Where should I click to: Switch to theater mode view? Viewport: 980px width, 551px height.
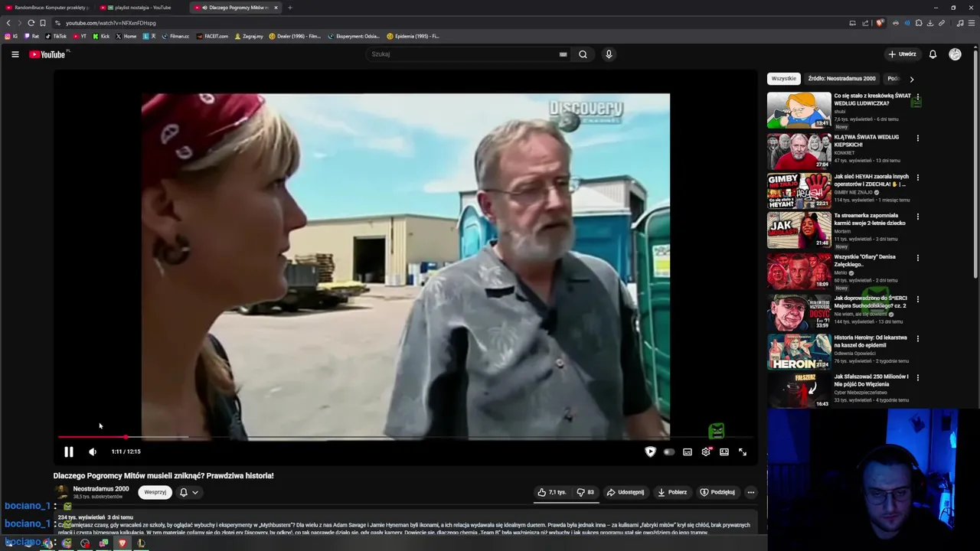pyautogui.click(x=724, y=452)
